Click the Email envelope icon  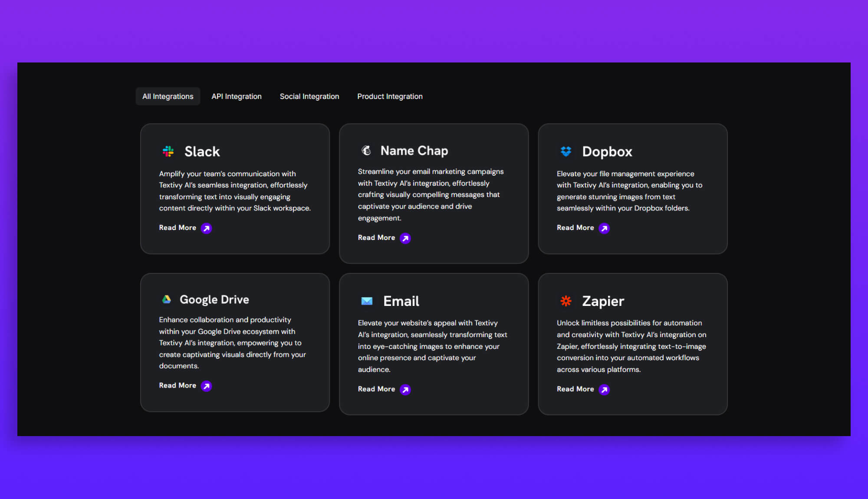pyautogui.click(x=366, y=301)
